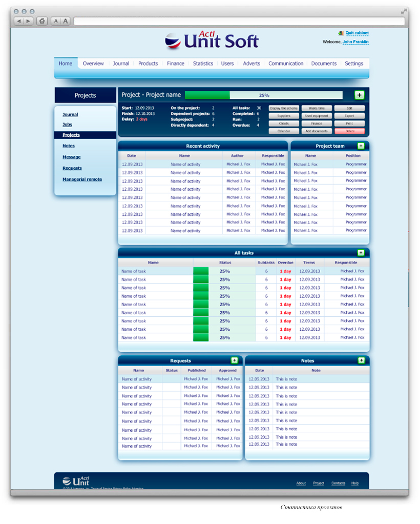The width and height of the screenshot is (420, 524).
Task: Switch to the Statistics tab
Action: point(203,64)
